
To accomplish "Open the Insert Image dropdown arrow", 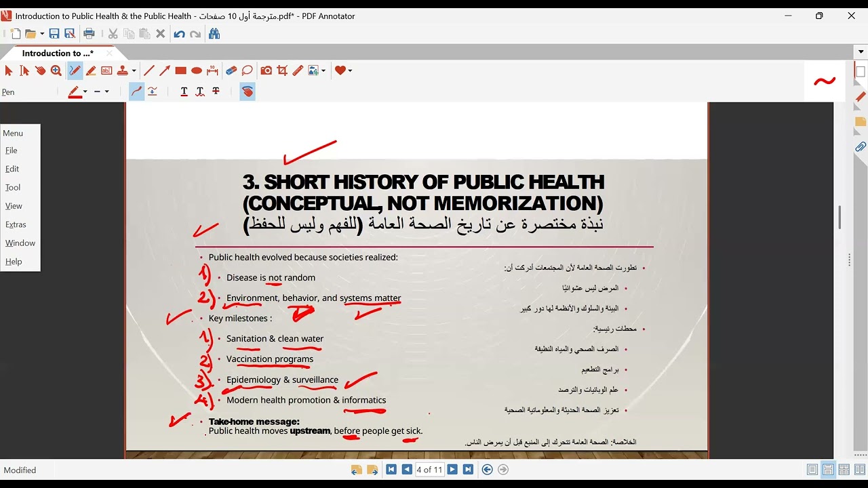I will coord(323,70).
